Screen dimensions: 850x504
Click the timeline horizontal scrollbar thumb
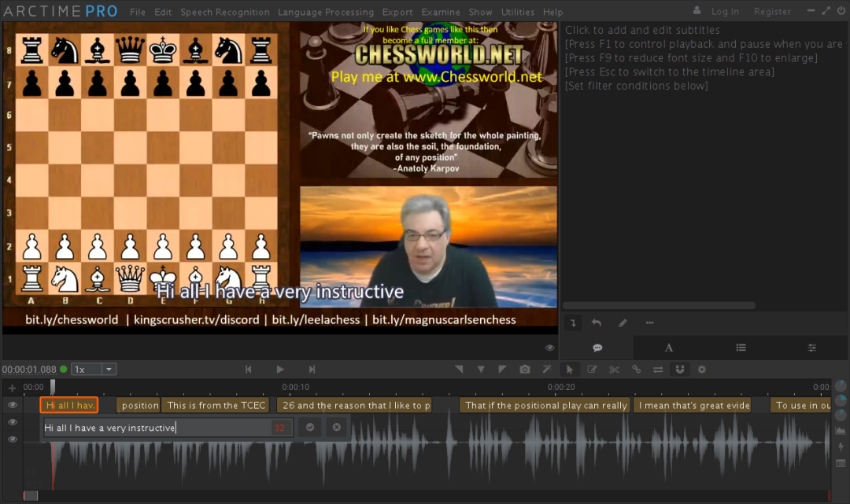[31, 495]
